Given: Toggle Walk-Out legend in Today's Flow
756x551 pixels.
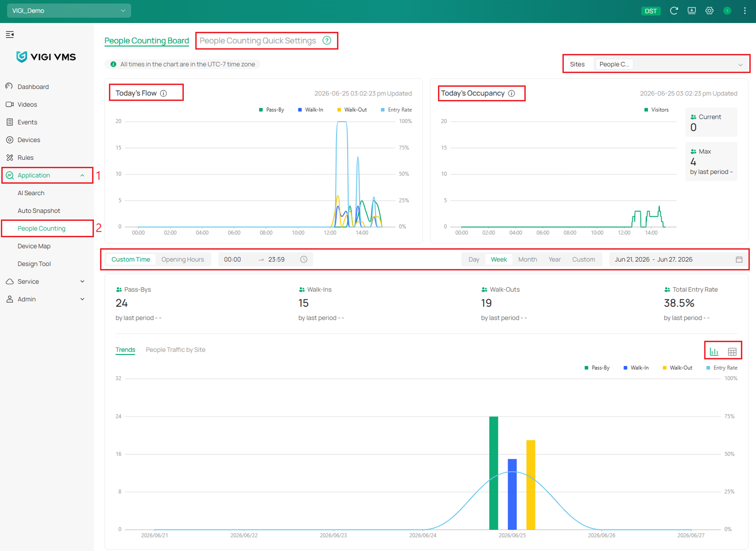Looking at the screenshot, I should tap(352, 110).
